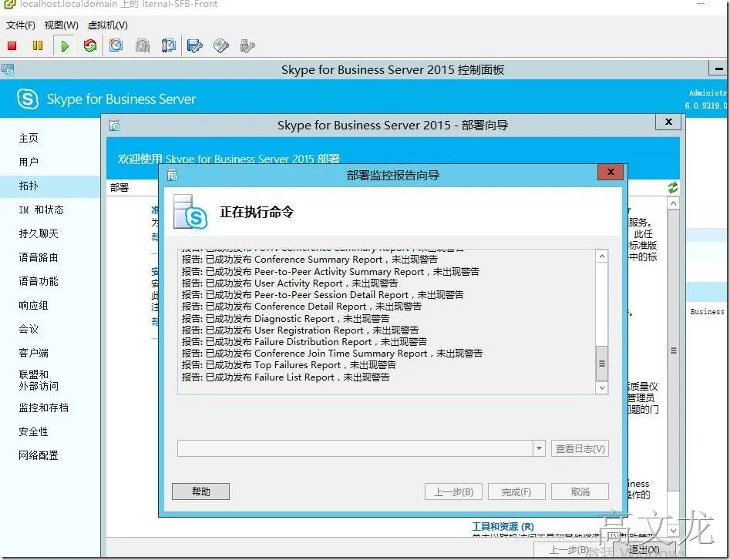730x560 pixels.
Task: Select the Failure List Report log line
Action: point(285,377)
